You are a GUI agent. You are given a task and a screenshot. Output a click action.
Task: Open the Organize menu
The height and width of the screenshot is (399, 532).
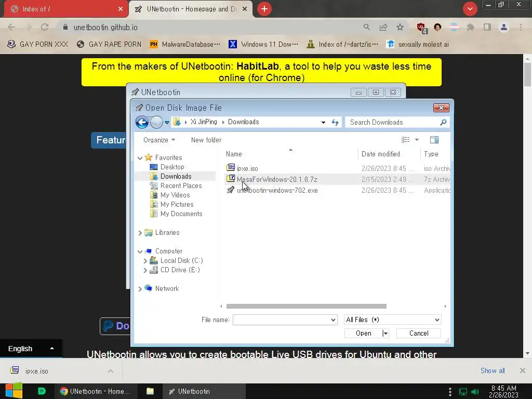click(x=159, y=140)
